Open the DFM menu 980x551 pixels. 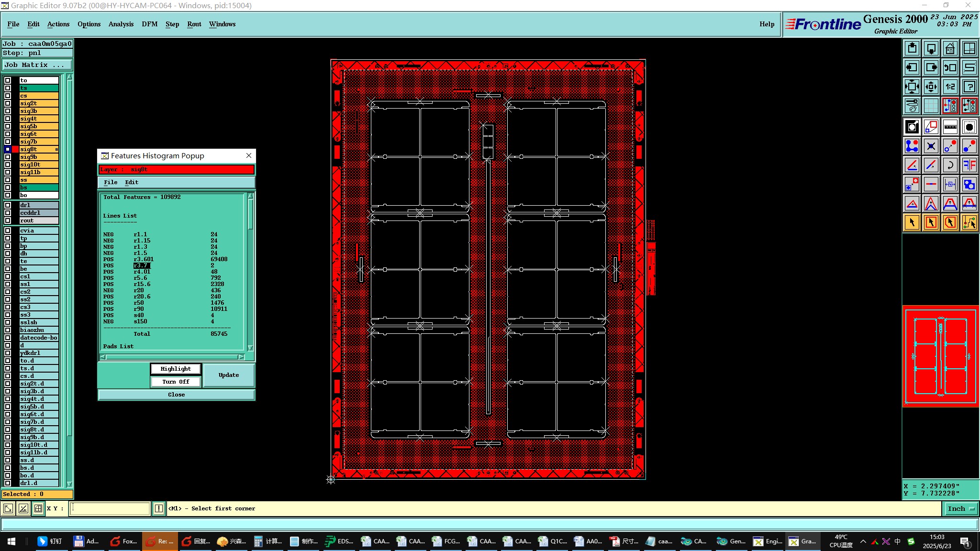[149, 24]
